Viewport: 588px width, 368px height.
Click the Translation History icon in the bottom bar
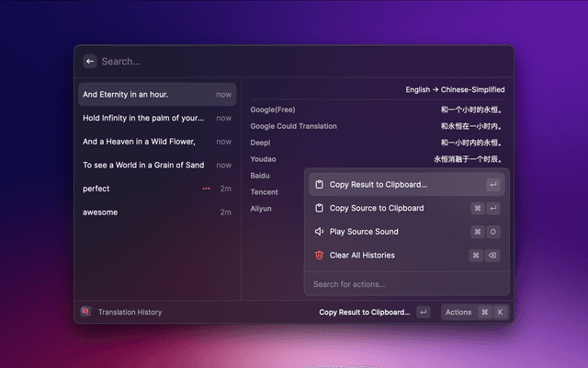point(85,312)
